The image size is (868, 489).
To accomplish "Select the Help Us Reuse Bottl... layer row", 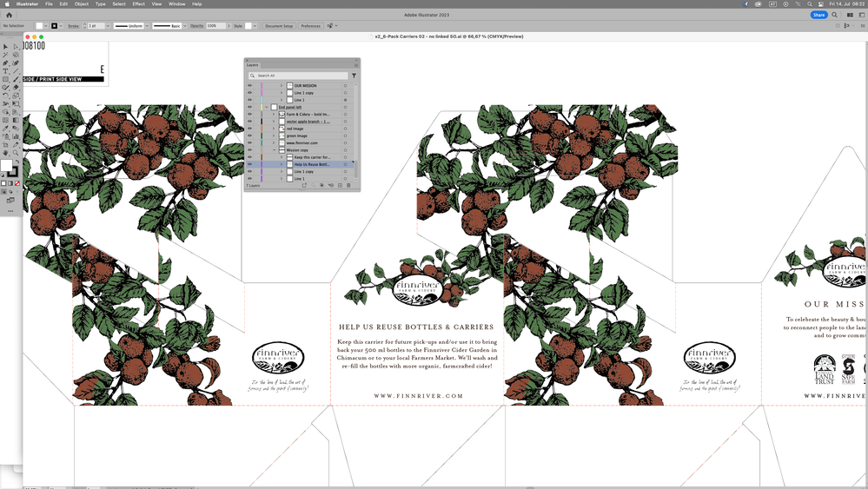I will [300, 164].
